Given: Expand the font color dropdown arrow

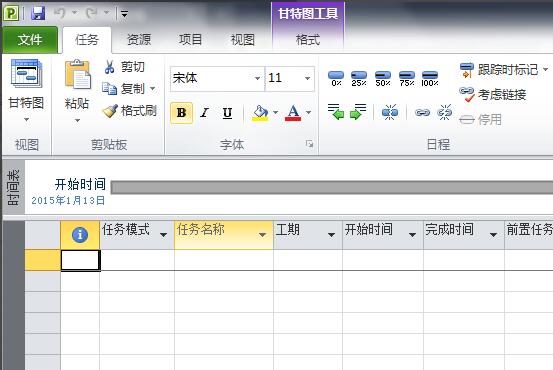Looking at the screenshot, I should point(309,113).
